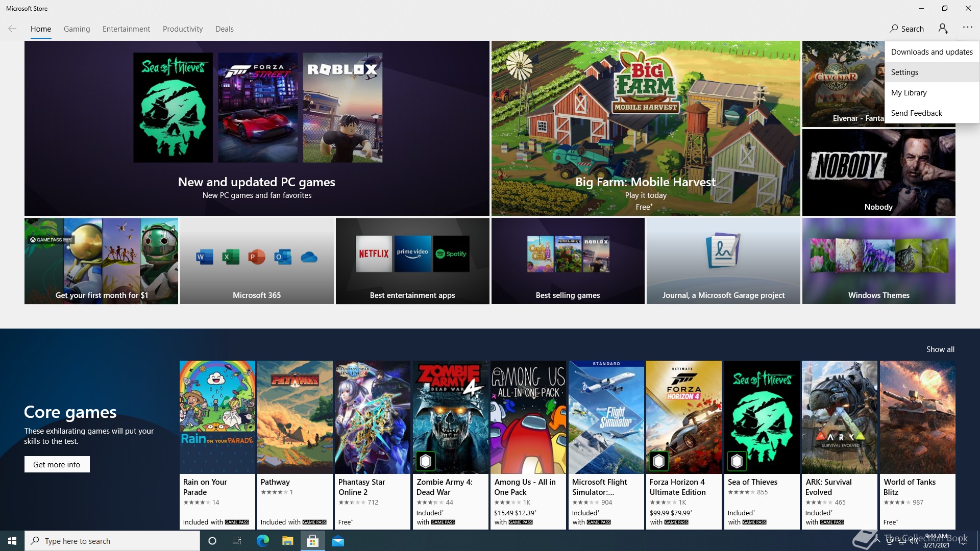Click the Xbox badge on Forza Horizon 4
The image size is (980, 551).
pyautogui.click(x=658, y=461)
